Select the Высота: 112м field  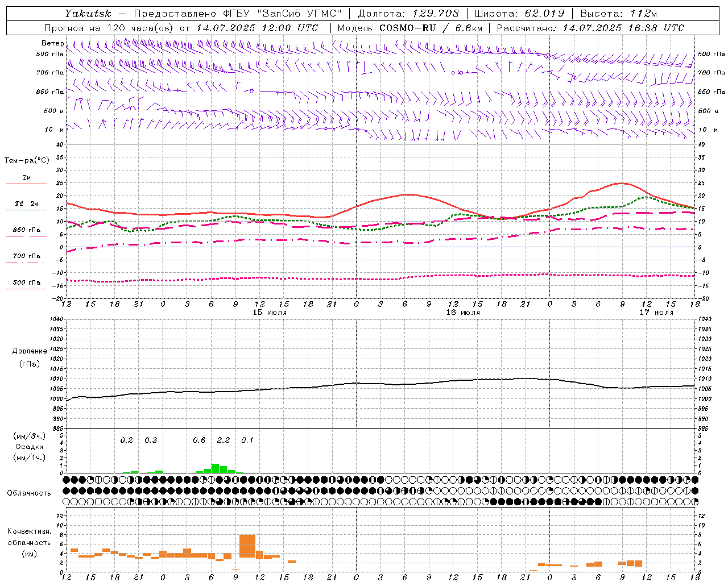point(618,14)
